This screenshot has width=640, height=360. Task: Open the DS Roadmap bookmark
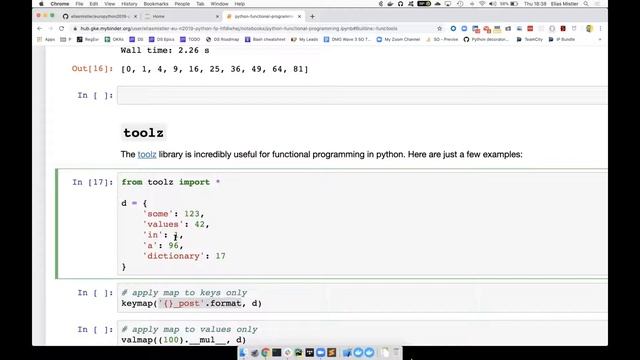[x=222, y=40]
